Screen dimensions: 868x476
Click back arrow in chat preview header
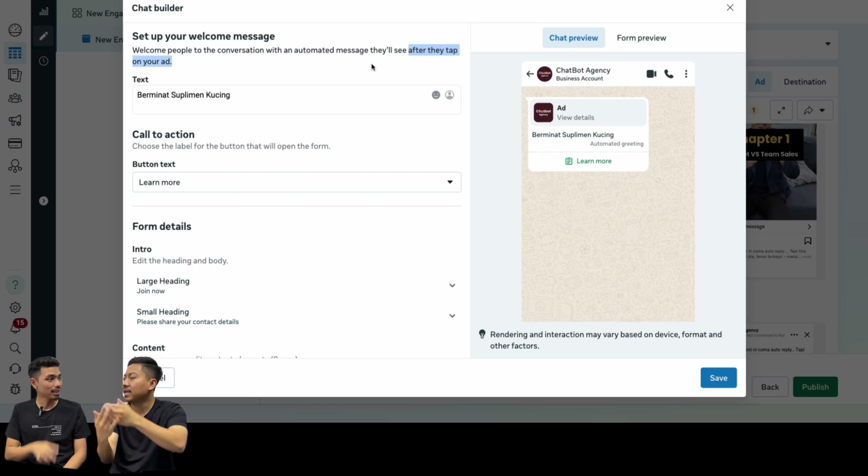pos(530,74)
